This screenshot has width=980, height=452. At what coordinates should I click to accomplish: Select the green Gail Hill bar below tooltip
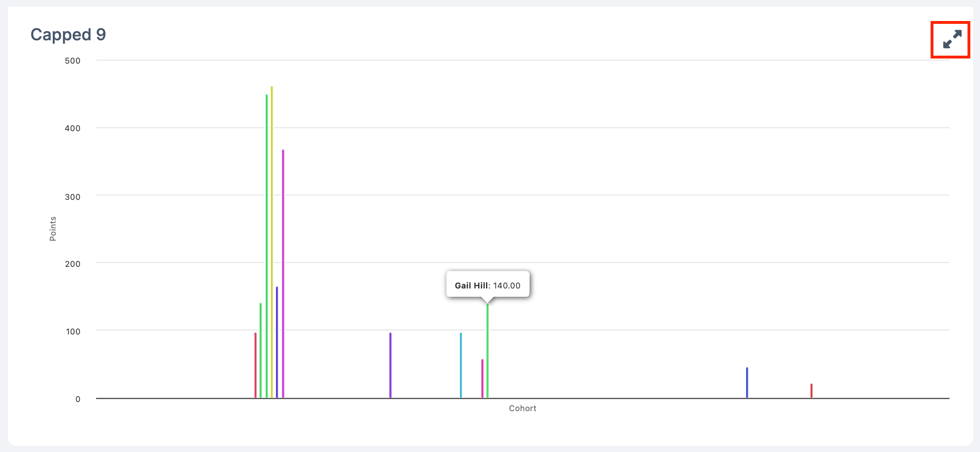[x=488, y=352]
